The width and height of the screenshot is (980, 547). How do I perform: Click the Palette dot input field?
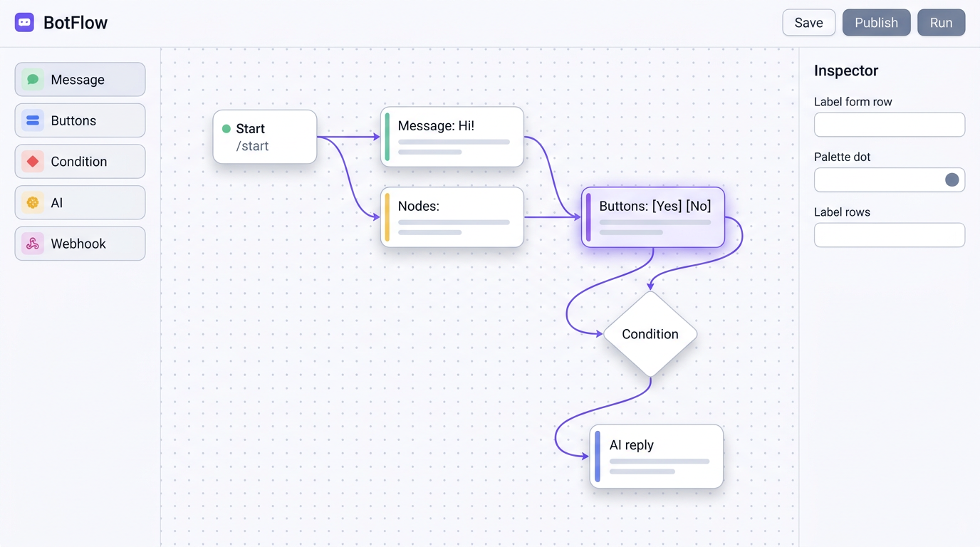click(x=890, y=179)
